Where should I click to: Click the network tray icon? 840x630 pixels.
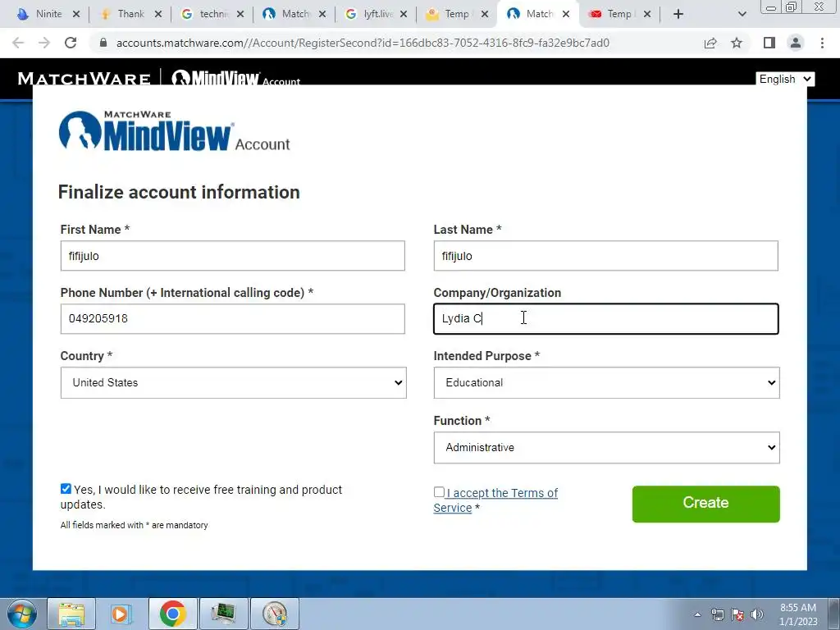pos(717,614)
